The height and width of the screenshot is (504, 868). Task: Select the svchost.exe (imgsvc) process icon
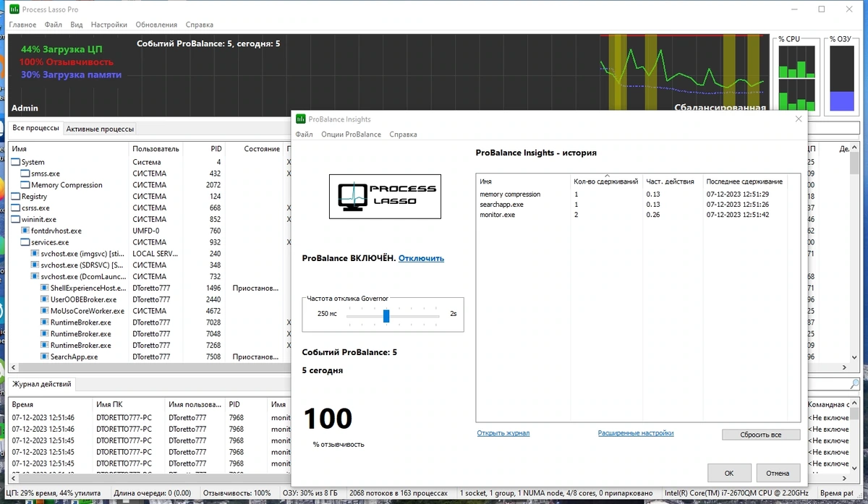coord(35,254)
